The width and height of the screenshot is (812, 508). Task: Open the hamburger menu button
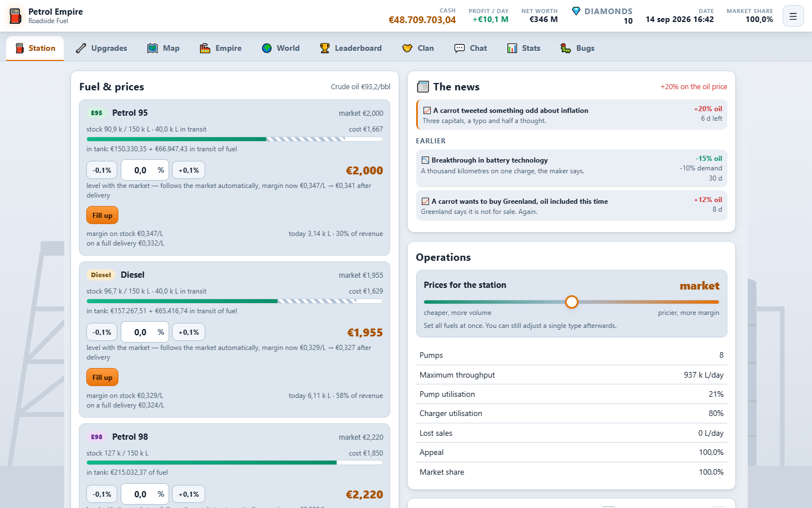(x=793, y=16)
